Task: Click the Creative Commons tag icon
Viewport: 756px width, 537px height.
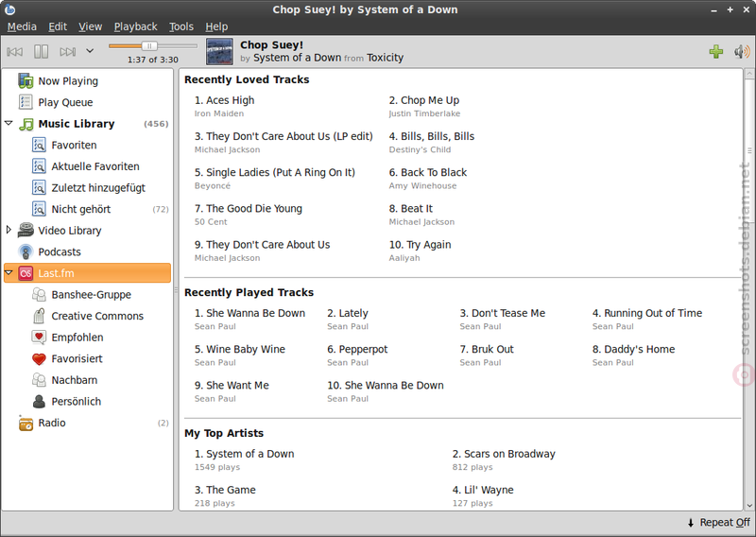Action: click(39, 316)
